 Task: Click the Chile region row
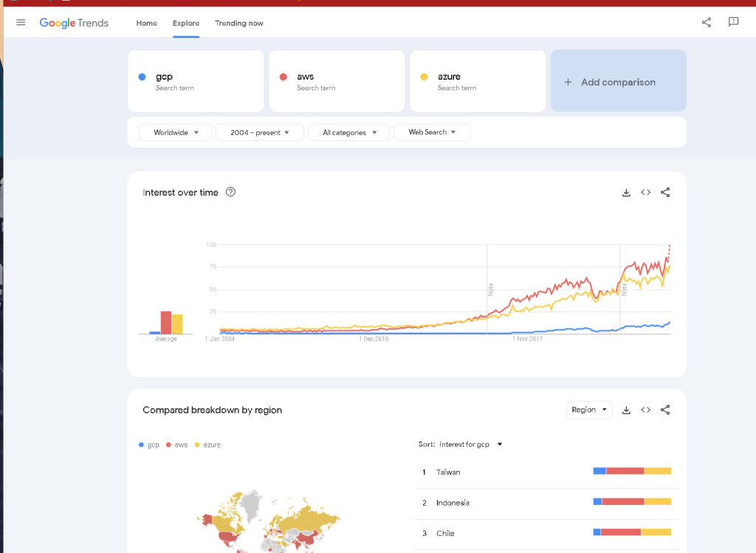tap(546, 533)
